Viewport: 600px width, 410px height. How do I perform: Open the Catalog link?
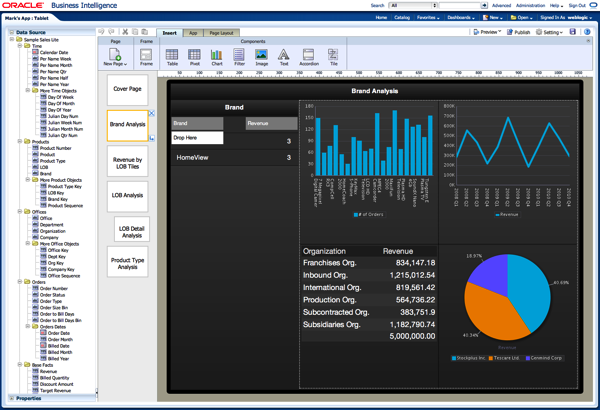(402, 18)
